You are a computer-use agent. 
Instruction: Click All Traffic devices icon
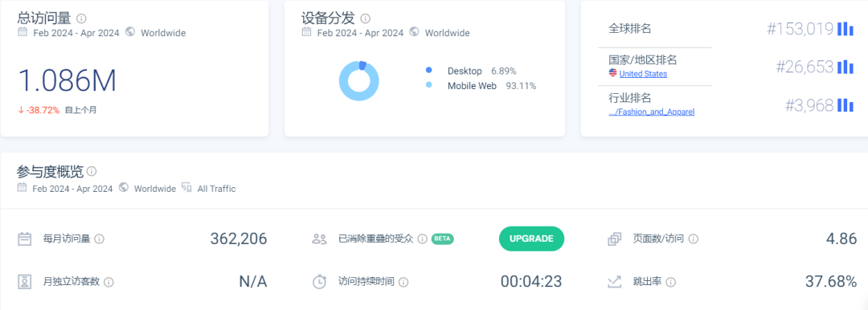(x=186, y=188)
